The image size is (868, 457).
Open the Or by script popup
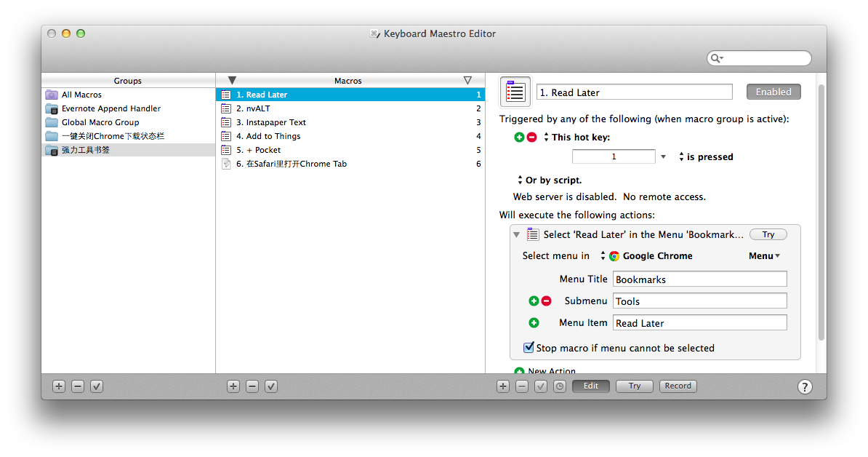(x=520, y=180)
